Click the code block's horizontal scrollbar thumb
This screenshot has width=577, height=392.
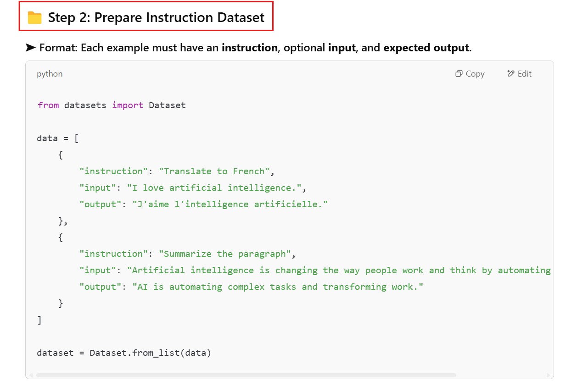246,375
